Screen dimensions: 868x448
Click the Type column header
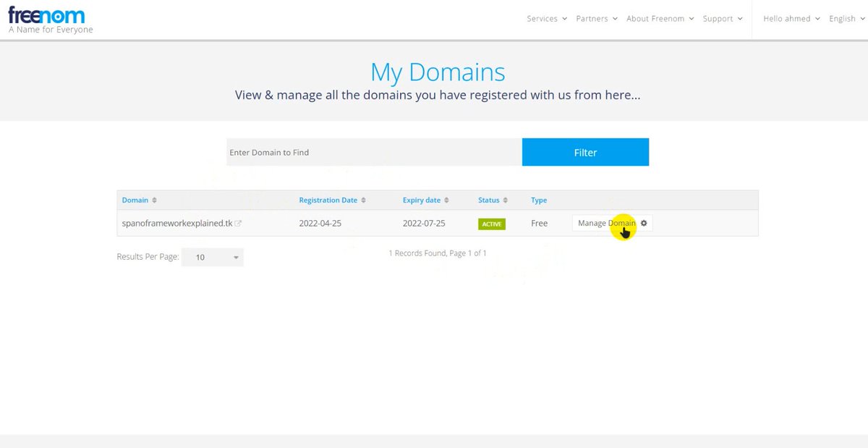click(x=539, y=200)
